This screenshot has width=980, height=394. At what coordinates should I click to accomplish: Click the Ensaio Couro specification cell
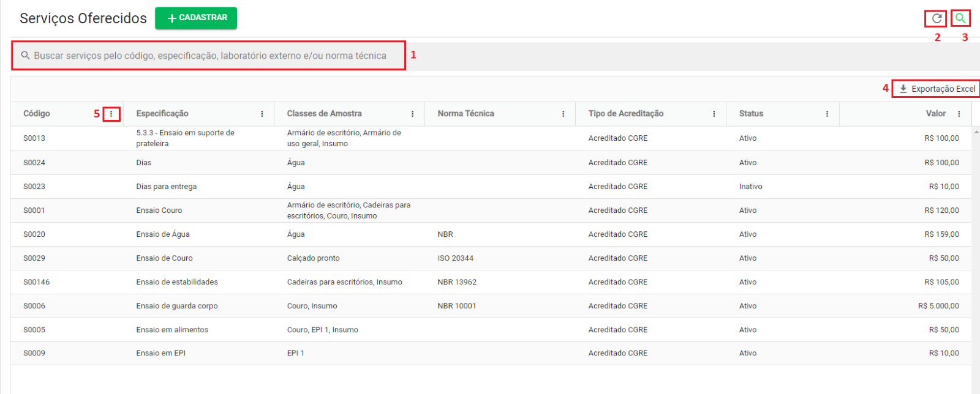point(159,210)
